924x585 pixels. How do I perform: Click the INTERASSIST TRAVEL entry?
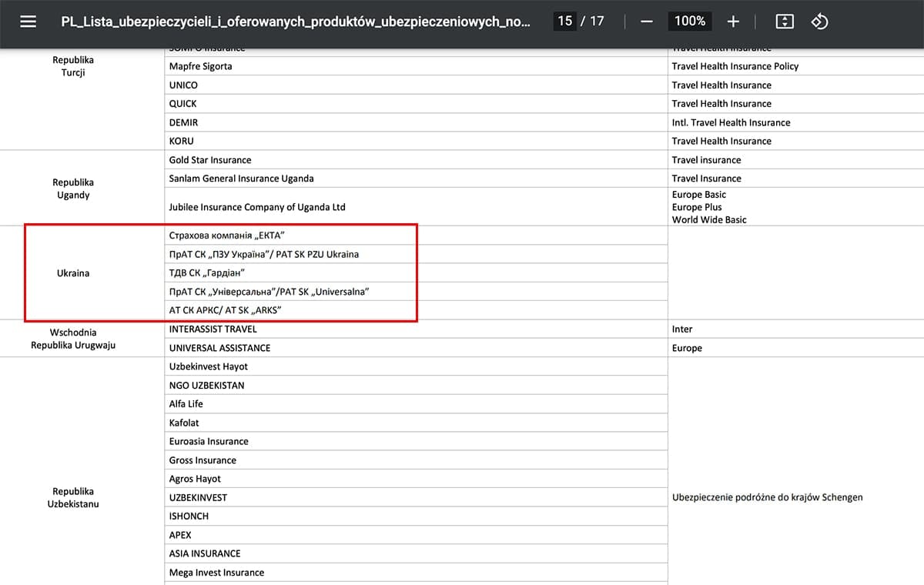213,329
